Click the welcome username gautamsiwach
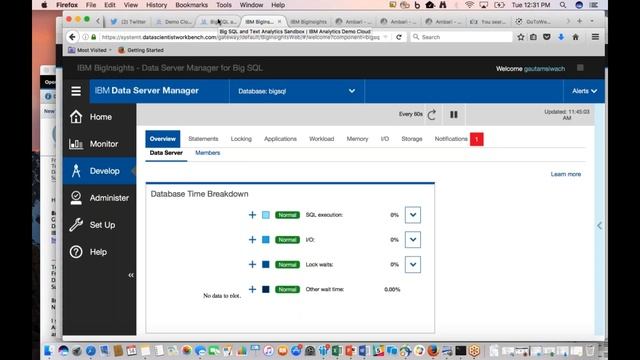 pyautogui.click(x=544, y=69)
